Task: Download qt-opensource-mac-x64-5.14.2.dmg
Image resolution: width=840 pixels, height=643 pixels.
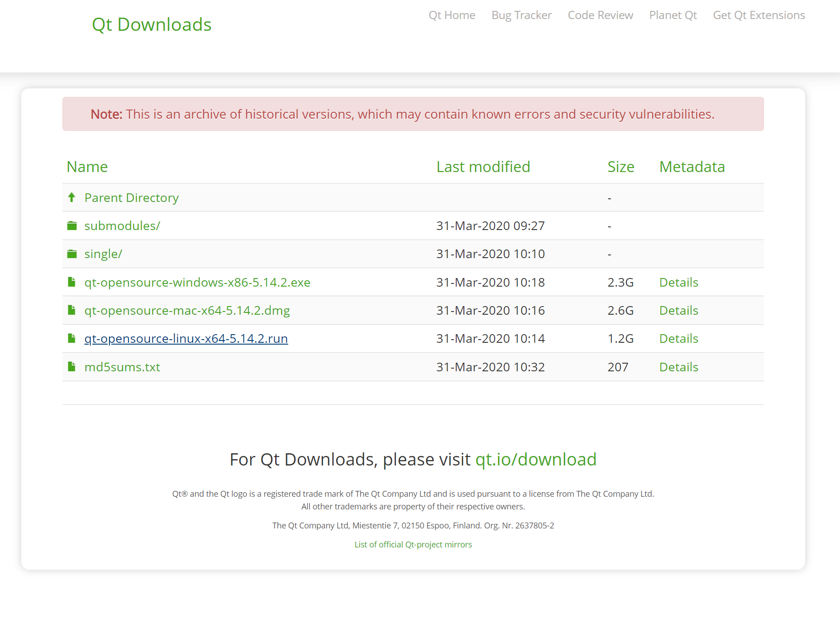Action: 187,311
